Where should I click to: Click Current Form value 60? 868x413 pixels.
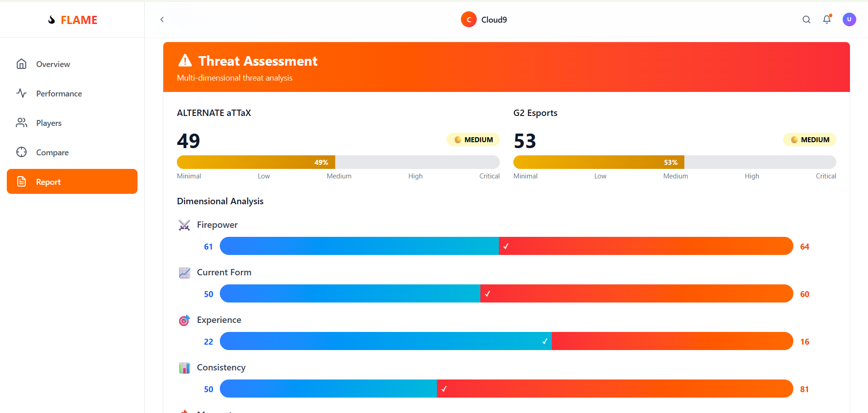tap(805, 294)
